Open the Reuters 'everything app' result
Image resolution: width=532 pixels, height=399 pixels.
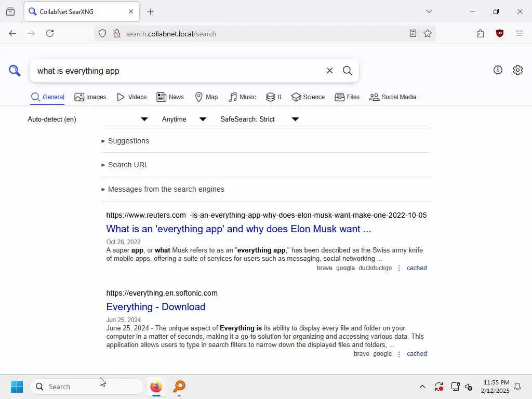click(x=238, y=229)
